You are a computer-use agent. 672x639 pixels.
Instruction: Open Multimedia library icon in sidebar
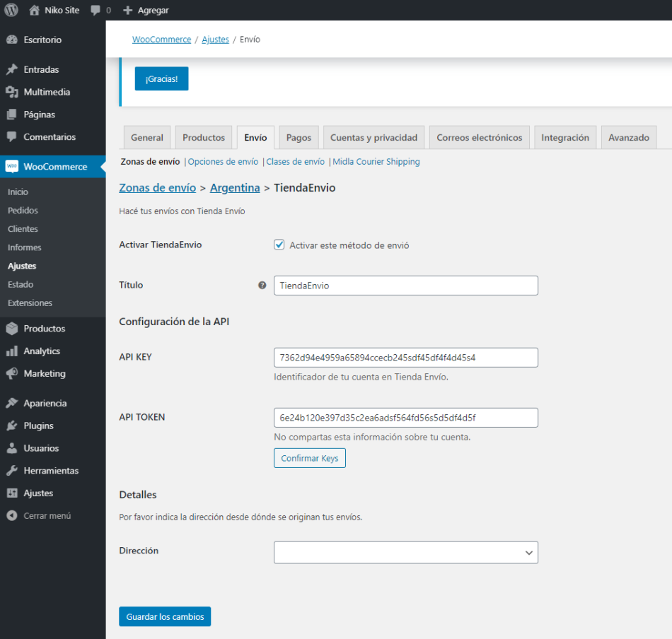pos(11,92)
